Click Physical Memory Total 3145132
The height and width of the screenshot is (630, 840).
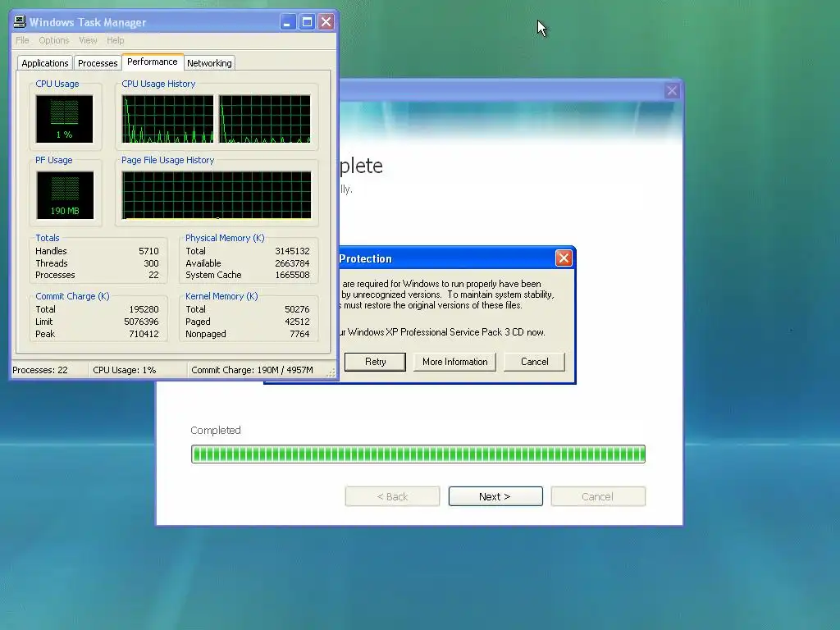(292, 251)
